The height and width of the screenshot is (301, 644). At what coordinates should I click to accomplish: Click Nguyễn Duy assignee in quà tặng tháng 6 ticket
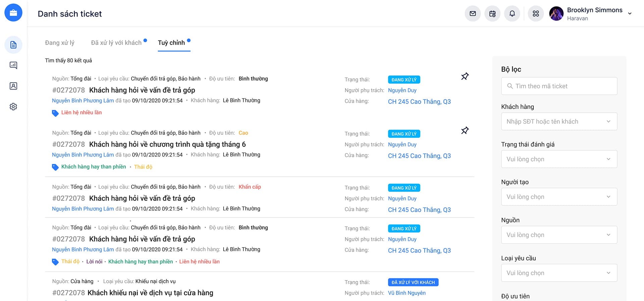point(402,144)
